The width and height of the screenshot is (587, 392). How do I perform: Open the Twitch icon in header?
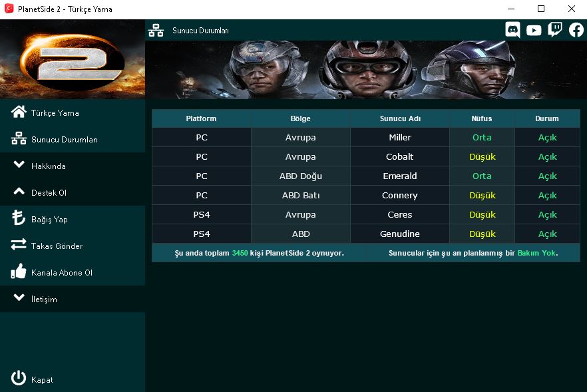click(x=555, y=30)
